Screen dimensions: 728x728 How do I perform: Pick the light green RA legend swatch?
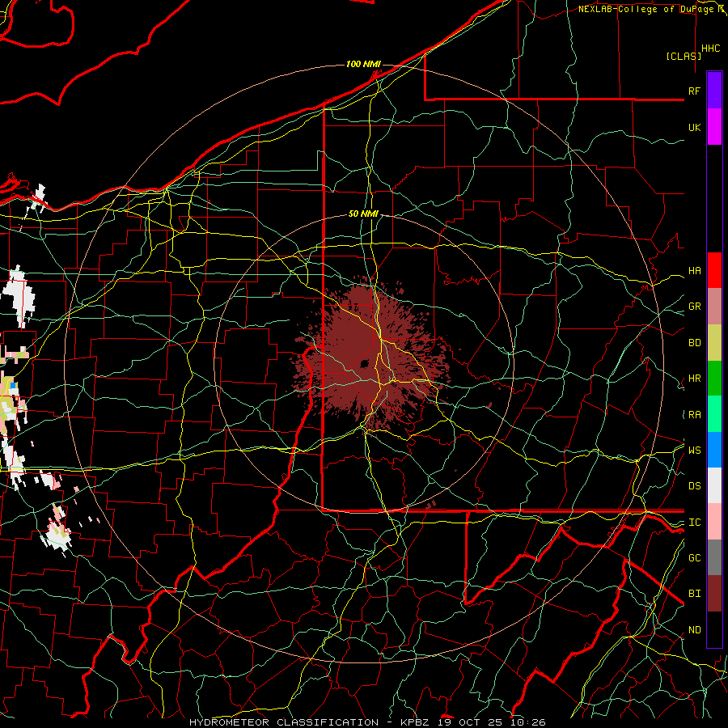[714, 414]
